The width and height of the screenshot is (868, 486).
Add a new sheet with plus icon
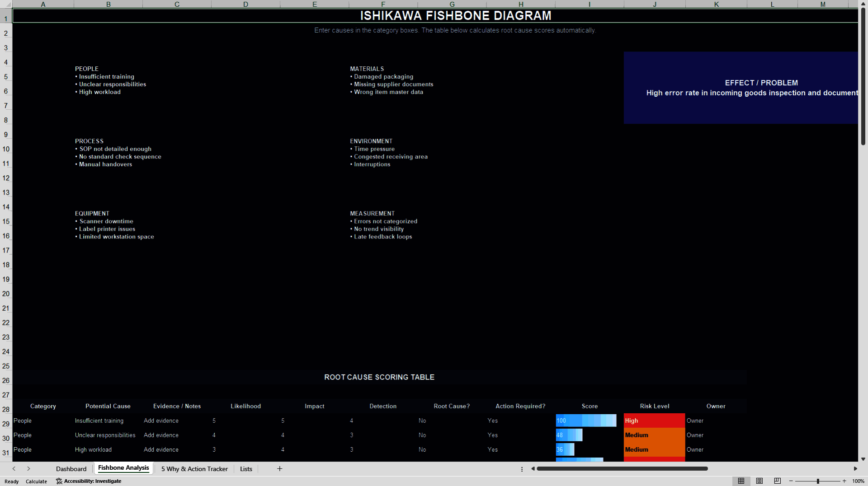pos(279,469)
